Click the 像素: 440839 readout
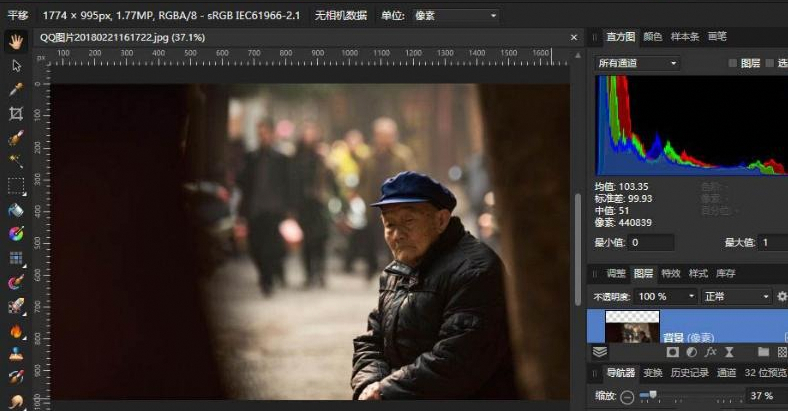Screen dimensions: 788x411 [x=623, y=223]
